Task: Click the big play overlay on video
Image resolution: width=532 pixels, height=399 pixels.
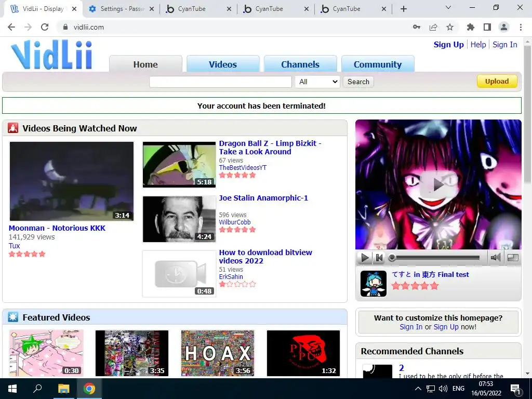Action: click(x=438, y=184)
